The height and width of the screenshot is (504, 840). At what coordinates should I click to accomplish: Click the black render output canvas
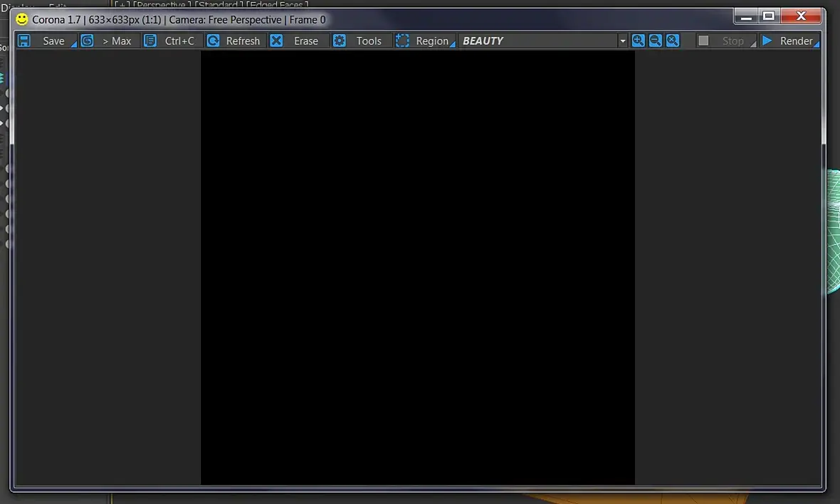tap(418, 268)
